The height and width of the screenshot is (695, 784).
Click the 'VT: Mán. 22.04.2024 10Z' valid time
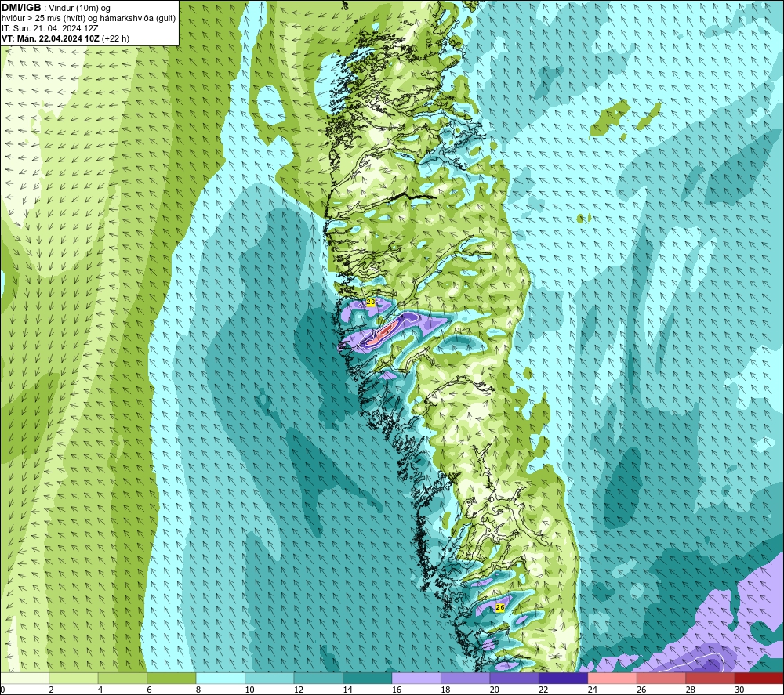(50, 38)
